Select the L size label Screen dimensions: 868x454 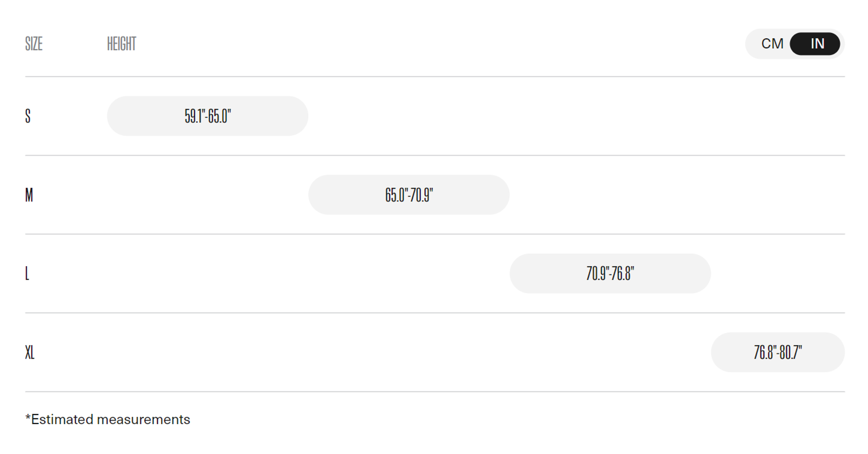tap(27, 273)
